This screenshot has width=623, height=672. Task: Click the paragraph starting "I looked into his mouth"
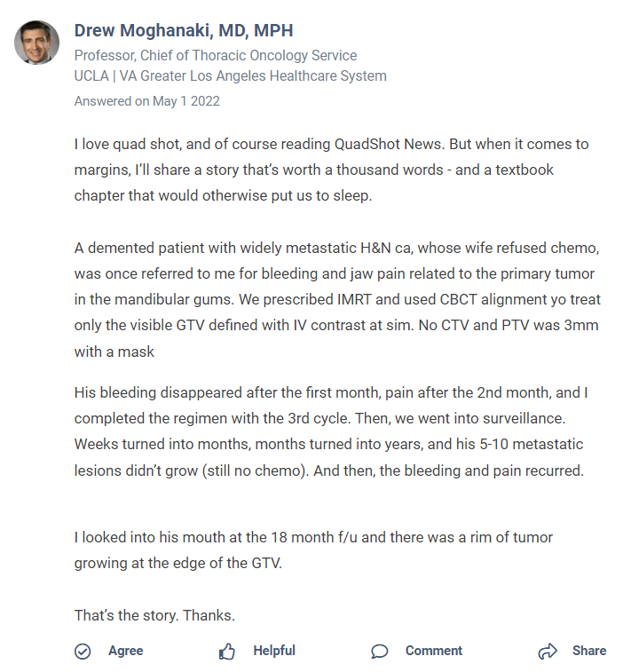pyautogui.click(x=313, y=549)
